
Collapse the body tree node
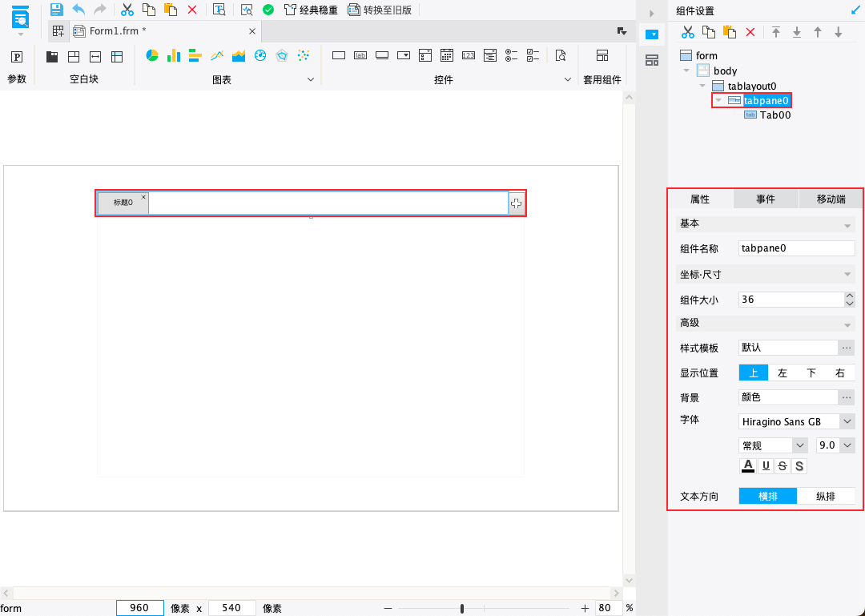coord(687,70)
